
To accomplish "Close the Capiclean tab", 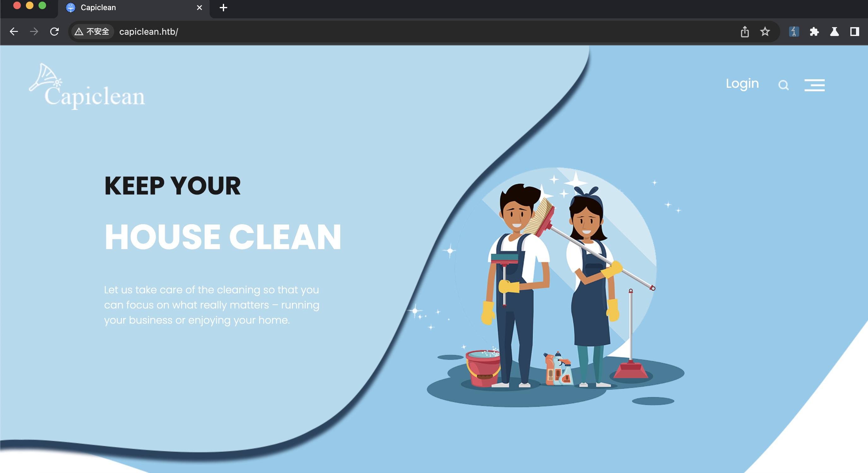I will [x=199, y=7].
